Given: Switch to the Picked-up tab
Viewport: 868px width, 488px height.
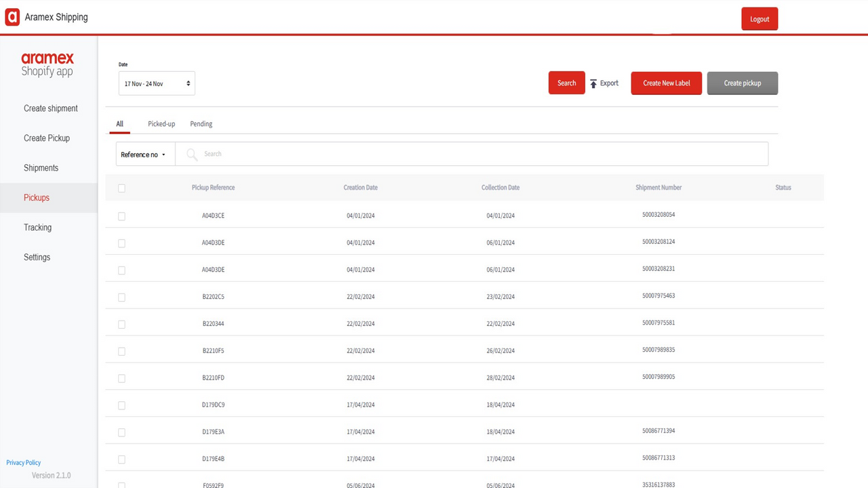Looking at the screenshot, I should pos(161,124).
